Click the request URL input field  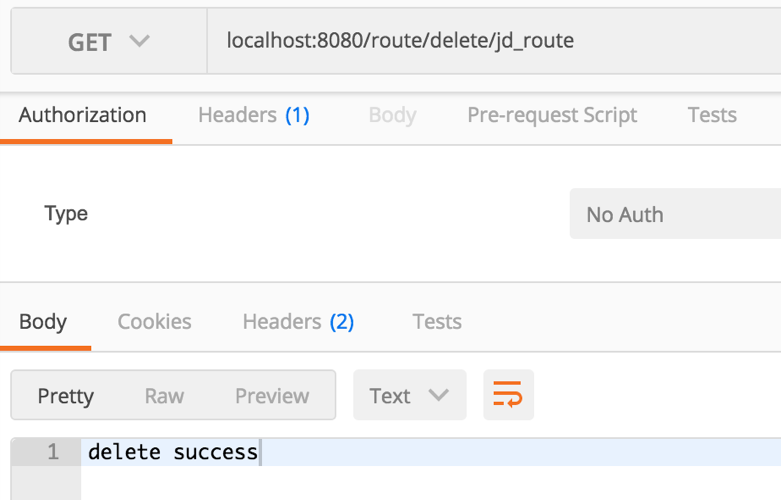(490, 42)
